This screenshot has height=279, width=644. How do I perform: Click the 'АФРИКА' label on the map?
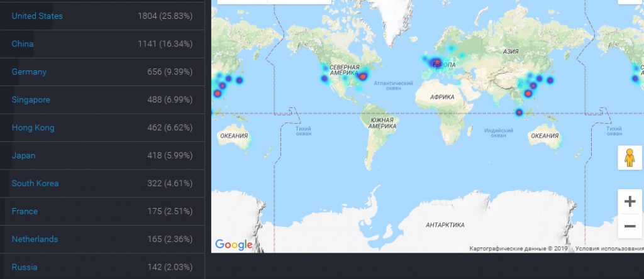pyautogui.click(x=442, y=97)
